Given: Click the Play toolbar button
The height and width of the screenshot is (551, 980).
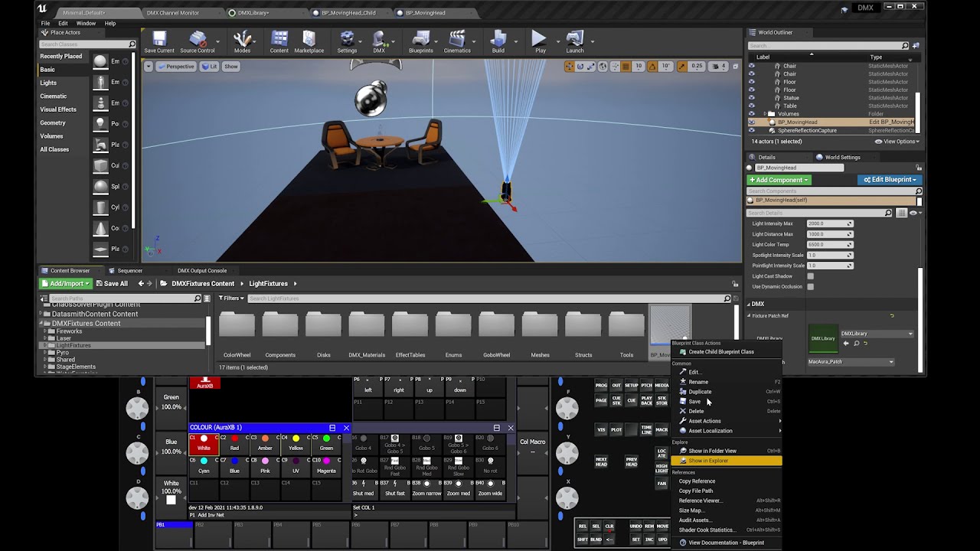Looking at the screenshot, I should pyautogui.click(x=540, y=42).
